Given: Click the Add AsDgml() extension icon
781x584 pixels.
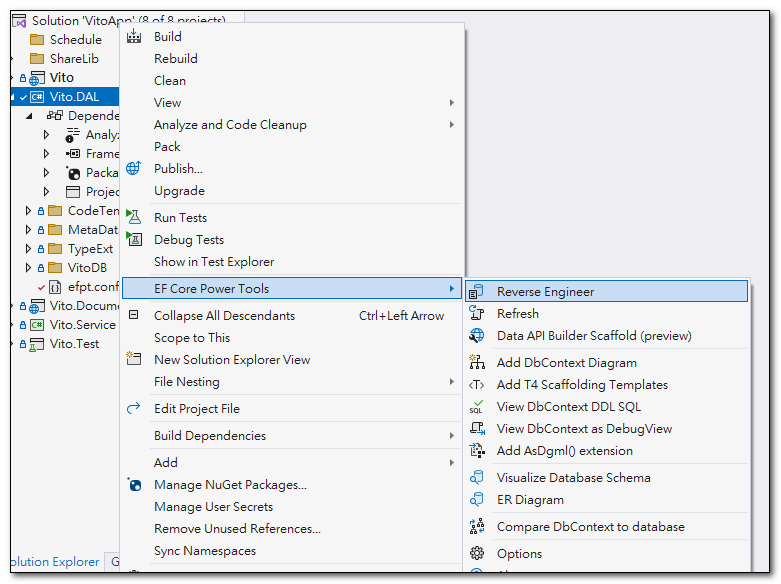Looking at the screenshot, I should pyautogui.click(x=477, y=450).
